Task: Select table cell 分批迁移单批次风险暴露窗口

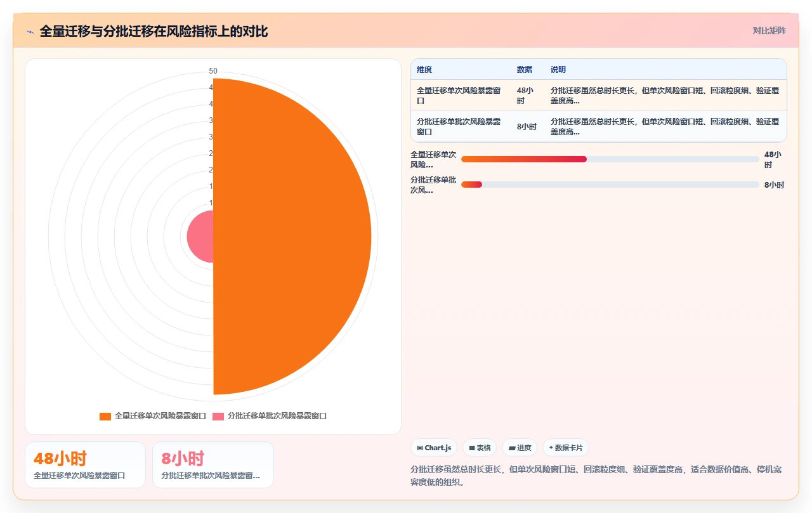Action: [x=461, y=126]
